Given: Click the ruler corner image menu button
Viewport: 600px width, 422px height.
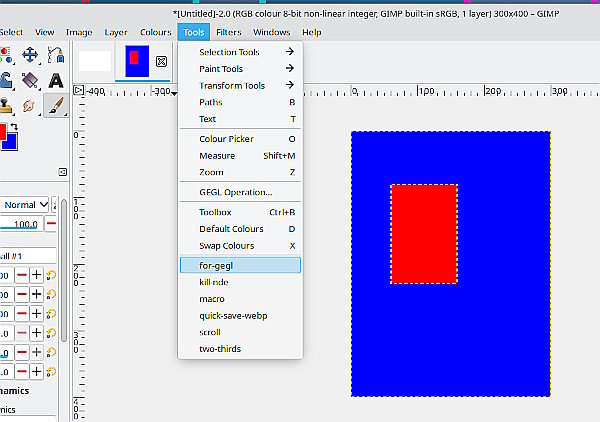Looking at the screenshot, I should coord(78,90).
